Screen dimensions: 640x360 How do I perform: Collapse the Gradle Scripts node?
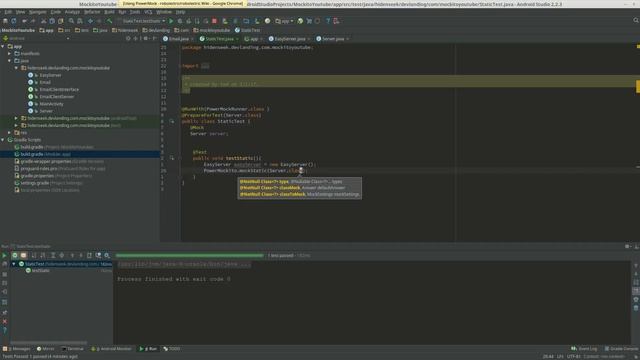click(3, 140)
